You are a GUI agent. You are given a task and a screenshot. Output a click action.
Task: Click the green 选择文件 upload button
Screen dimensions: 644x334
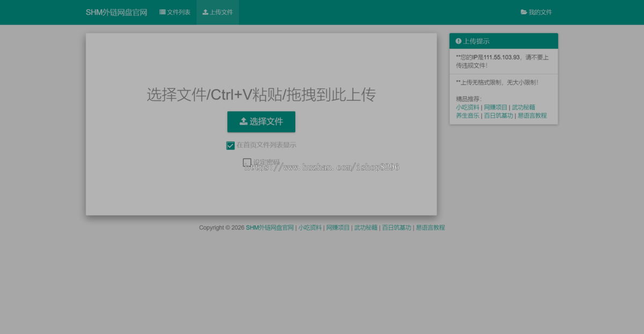261,122
